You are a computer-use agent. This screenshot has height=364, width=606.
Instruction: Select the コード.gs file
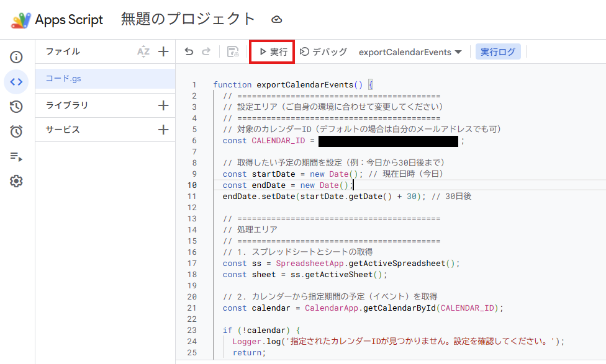click(x=105, y=79)
